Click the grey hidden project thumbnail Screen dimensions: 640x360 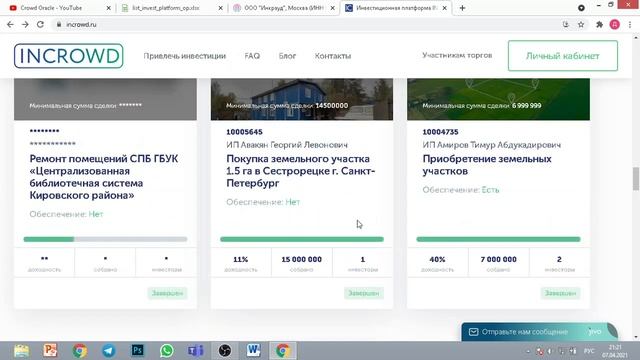click(105, 99)
